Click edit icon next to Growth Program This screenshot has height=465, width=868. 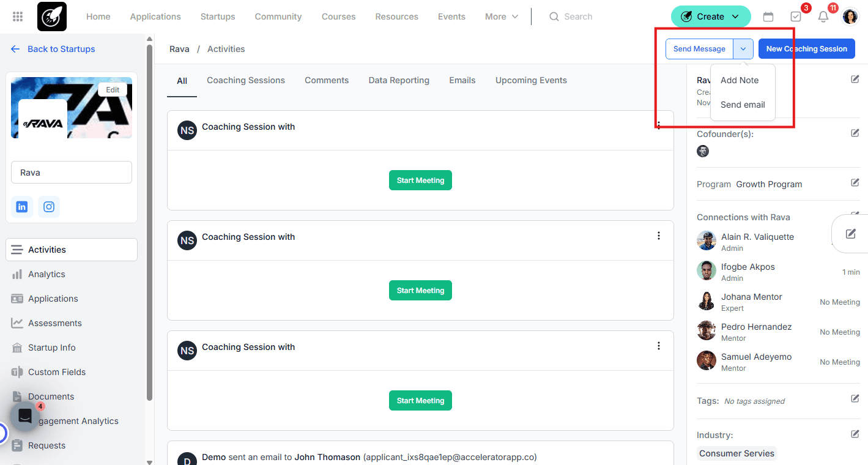[855, 183]
